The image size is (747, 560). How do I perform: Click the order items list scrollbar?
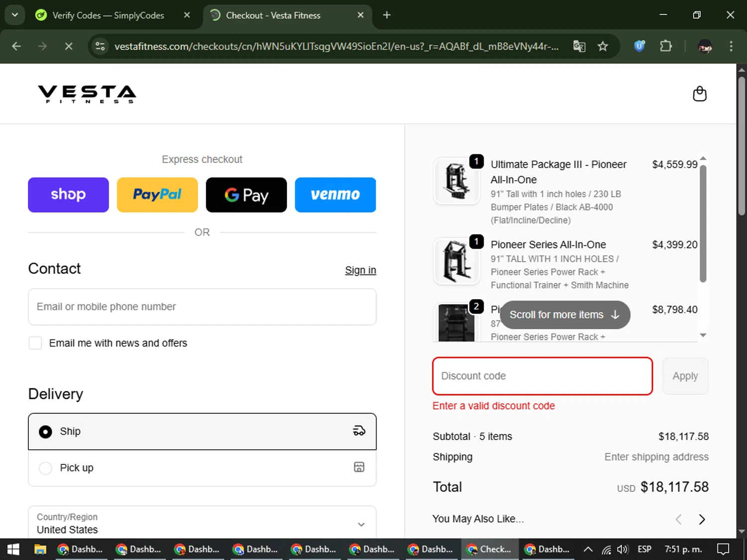coord(703,224)
